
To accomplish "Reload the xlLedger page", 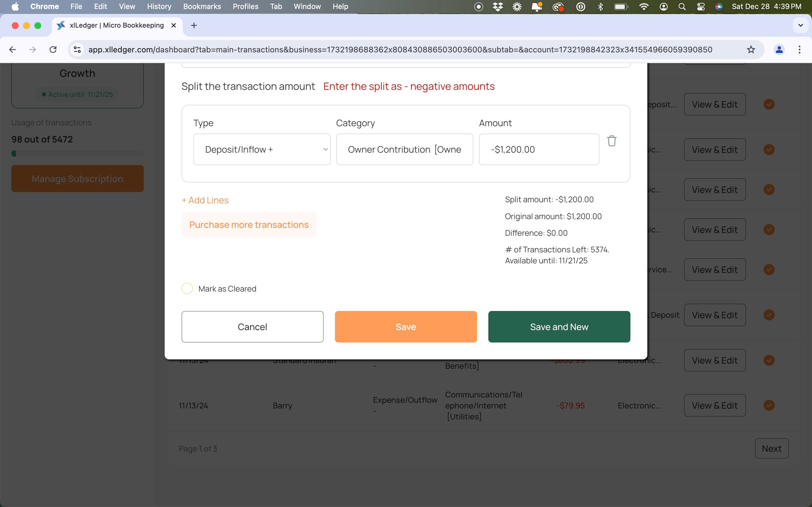I will (x=53, y=50).
